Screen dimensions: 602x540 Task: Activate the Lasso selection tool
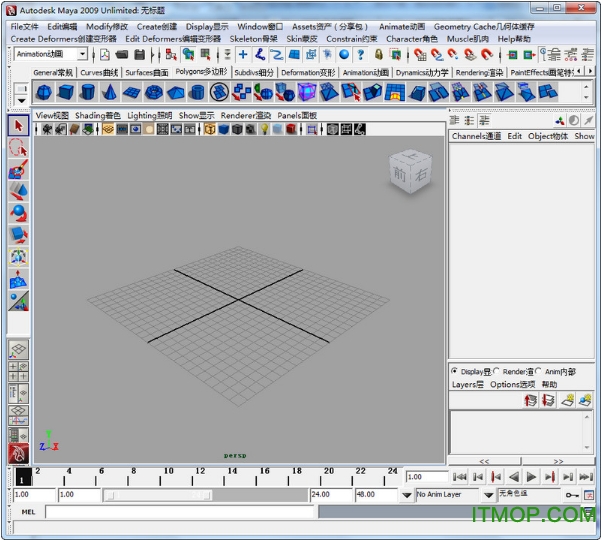[x=18, y=148]
